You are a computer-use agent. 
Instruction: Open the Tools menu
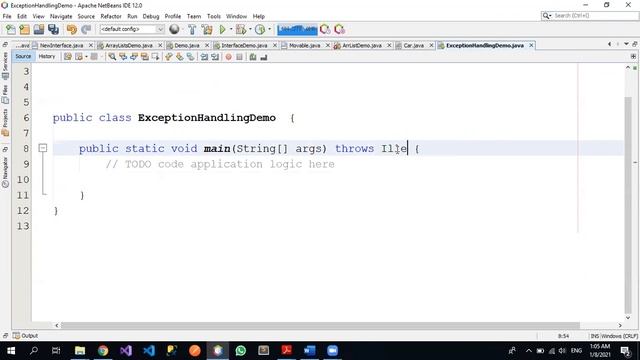[x=214, y=16]
